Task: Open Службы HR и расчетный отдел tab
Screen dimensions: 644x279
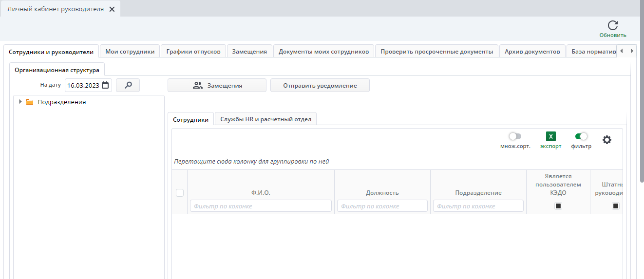Action: [x=265, y=119]
